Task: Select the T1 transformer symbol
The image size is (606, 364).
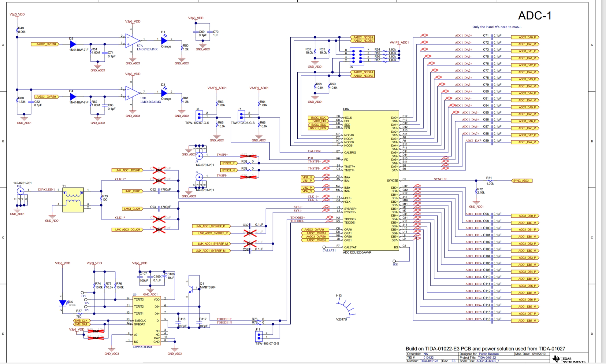Action: tap(73, 200)
